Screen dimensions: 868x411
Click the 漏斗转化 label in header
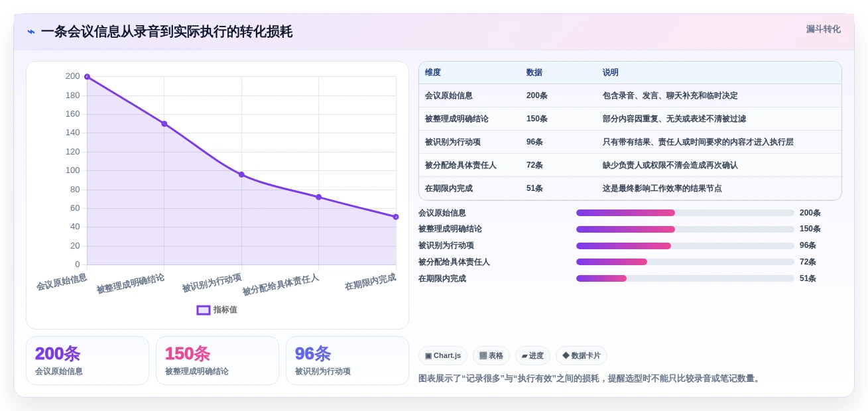(x=823, y=29)
